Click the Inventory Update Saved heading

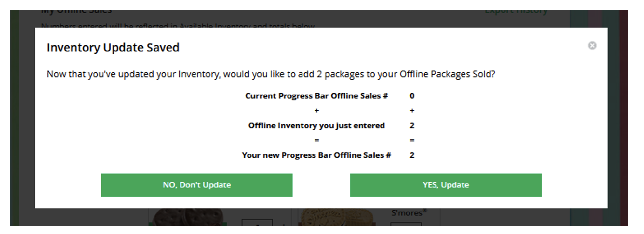113,48
